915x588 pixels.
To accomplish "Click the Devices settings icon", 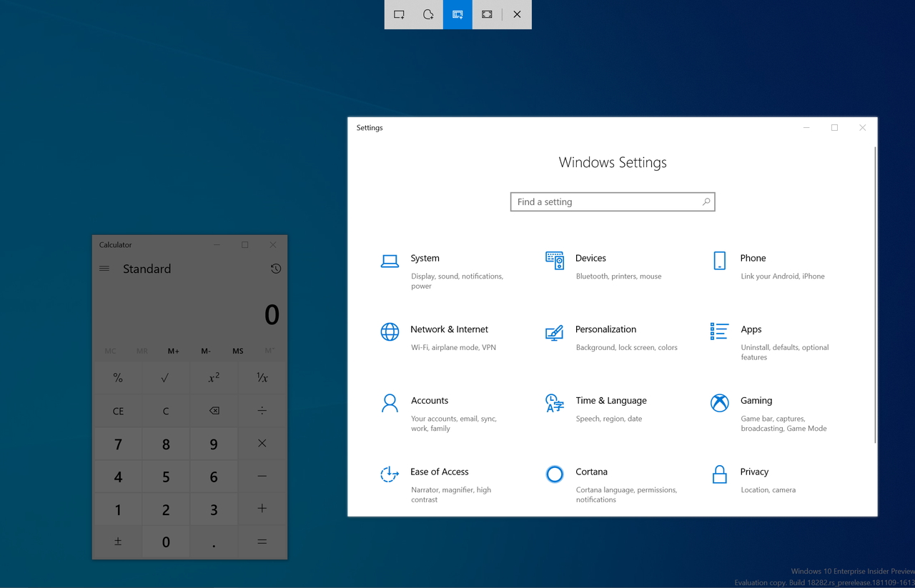I will (554, 261).
